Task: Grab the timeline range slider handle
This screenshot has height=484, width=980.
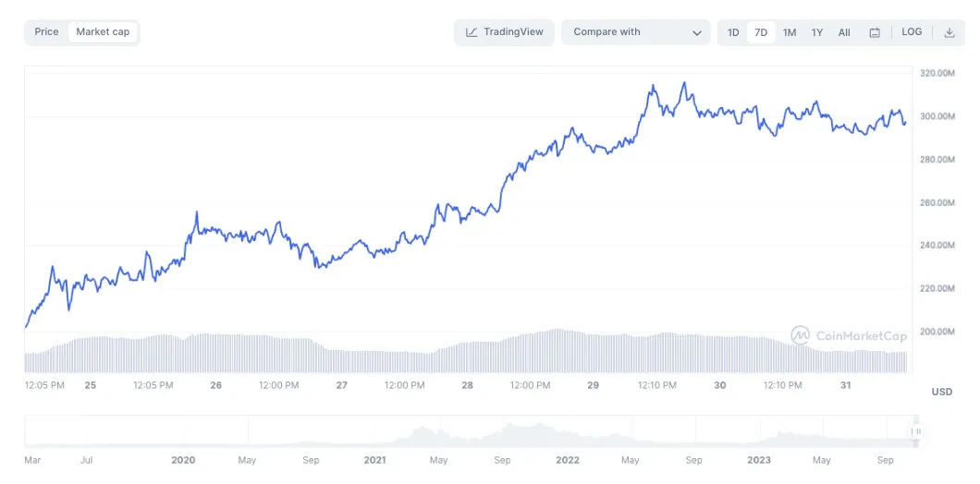Action: coord(916,431)
